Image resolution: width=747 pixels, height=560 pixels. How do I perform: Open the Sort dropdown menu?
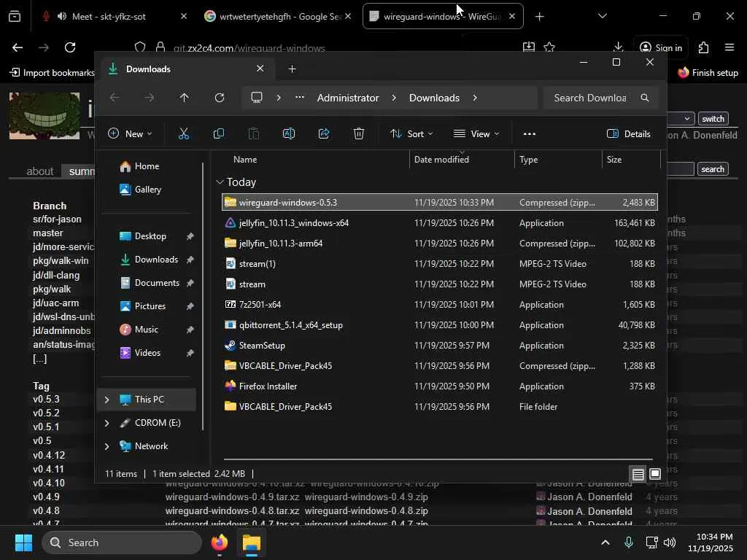tap(411, 133)
